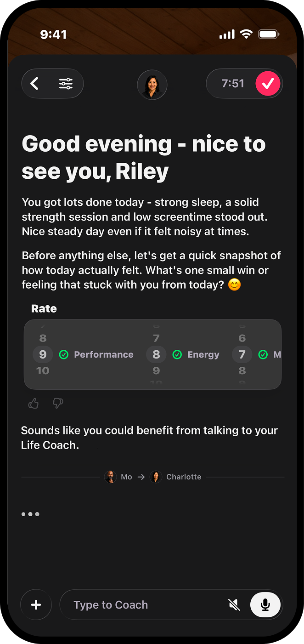This screenshot has width=304, height=644.
Task: Toggle the third metric's green checkmark
Action: [263, 354]
